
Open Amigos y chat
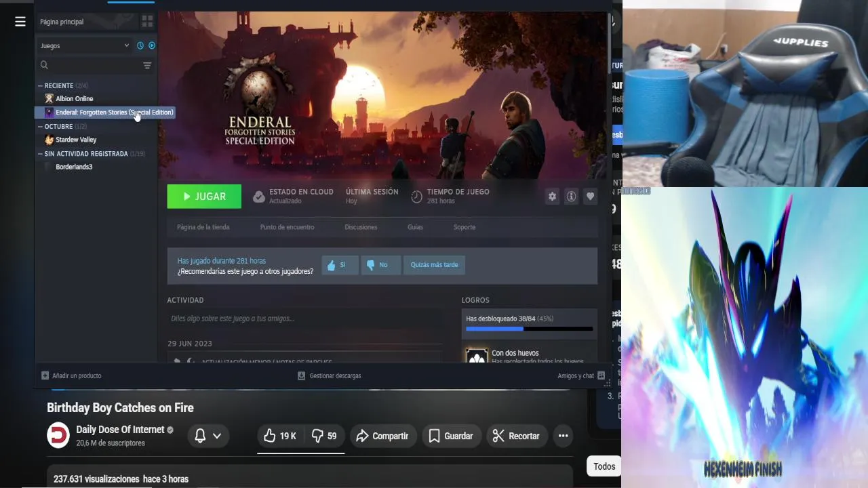click(581, 375)
